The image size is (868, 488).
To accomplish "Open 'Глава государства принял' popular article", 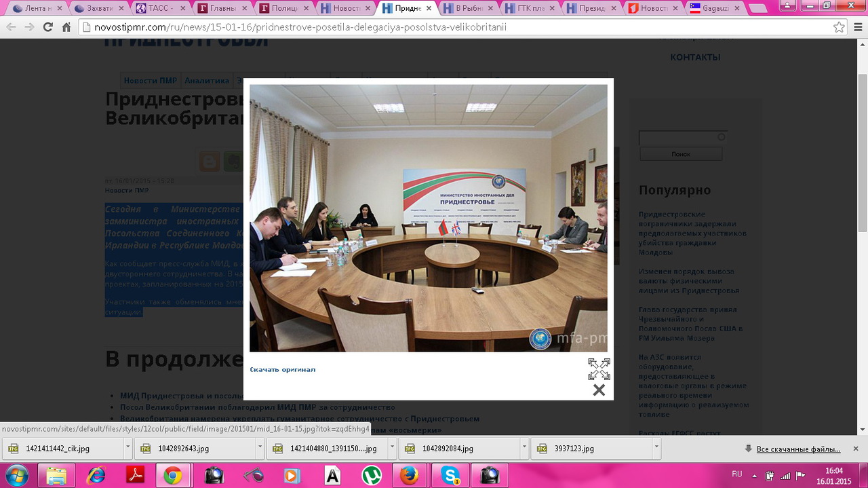I will click(691, 324).
